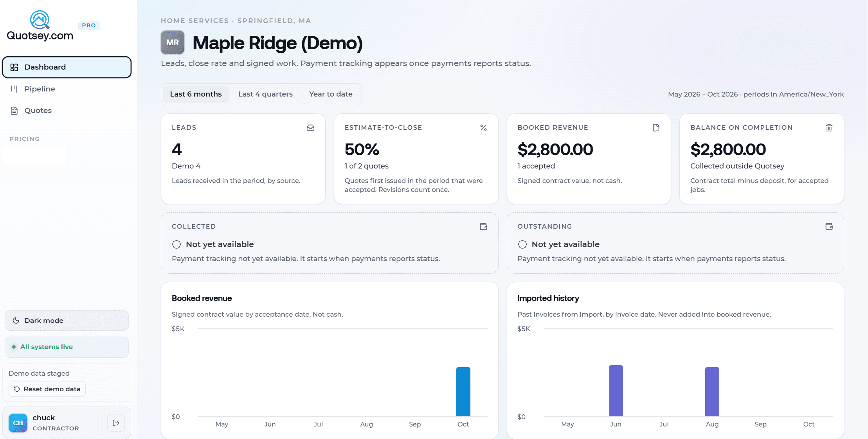Click the Booked Revenue document icon
The image size is (868, 439).
tap(656, 128)
